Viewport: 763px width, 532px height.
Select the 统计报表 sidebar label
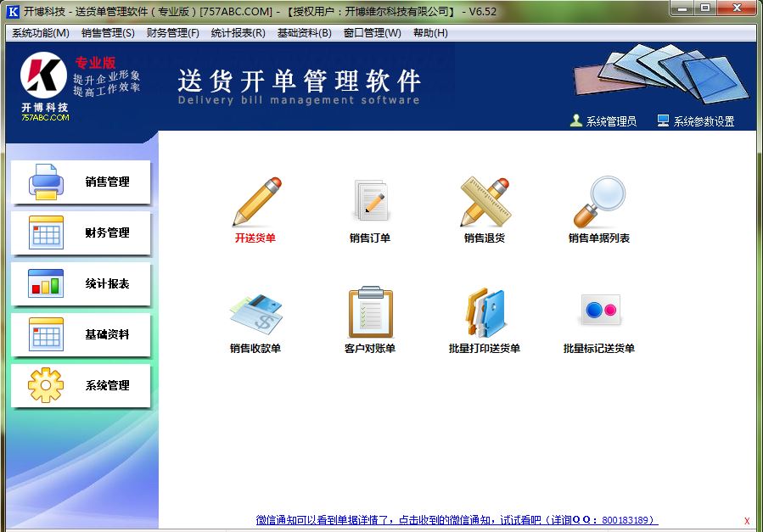click(108, 283)
